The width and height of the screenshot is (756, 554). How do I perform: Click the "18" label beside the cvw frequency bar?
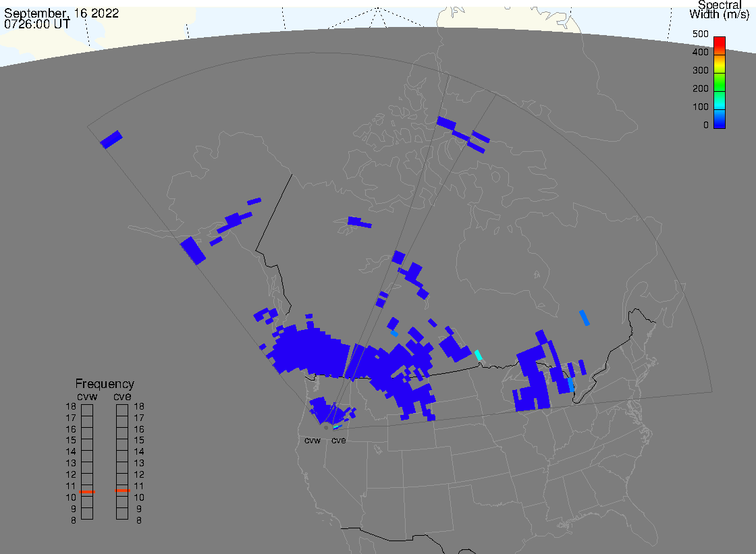click(71, 406)
